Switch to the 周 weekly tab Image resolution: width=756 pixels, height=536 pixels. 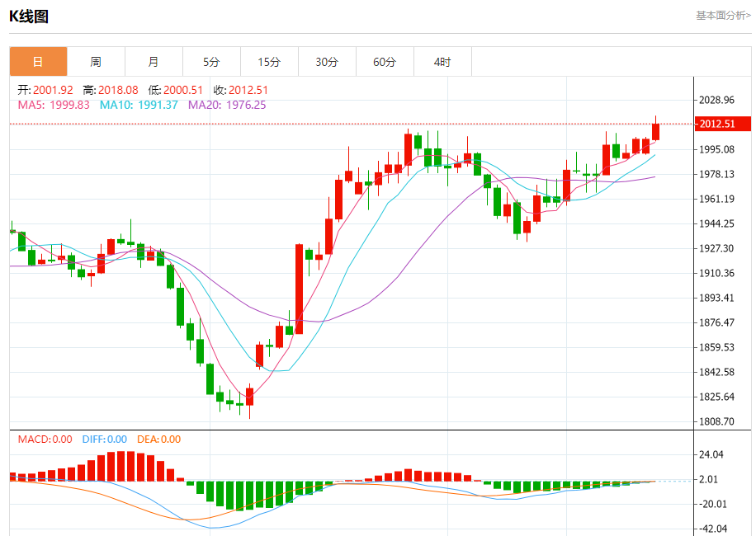click(x=96, y=62)
